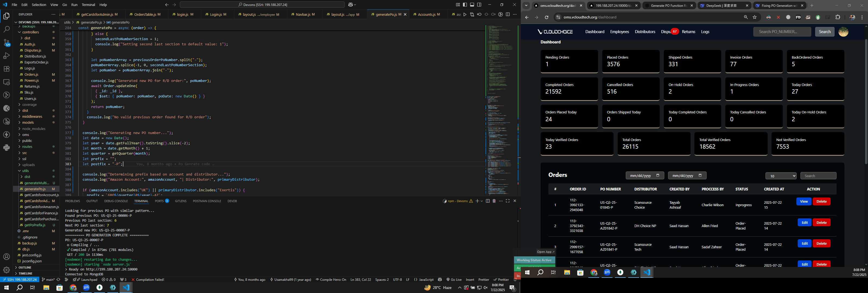Toggle Insert mode in the status bar

[470, 279]
